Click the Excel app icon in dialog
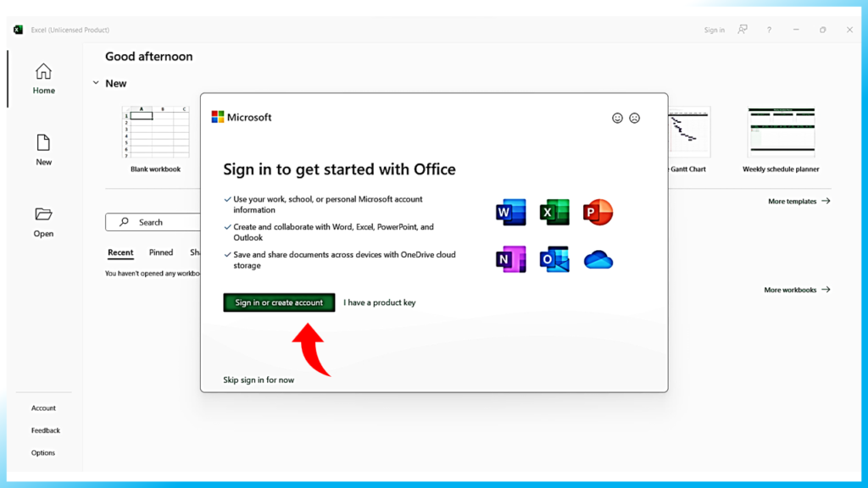This screenshot has height=488, width=868. pyautogui.click(x=554, y=213)
